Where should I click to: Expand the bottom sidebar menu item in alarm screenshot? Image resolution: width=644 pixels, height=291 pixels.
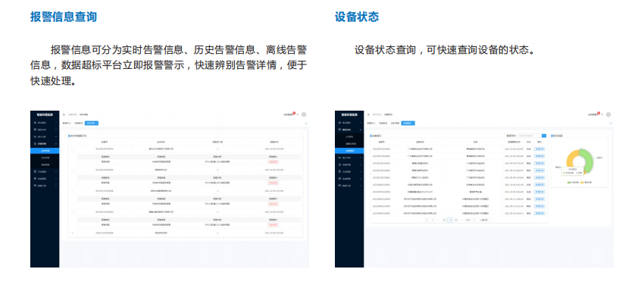click(x=45, y=186)
